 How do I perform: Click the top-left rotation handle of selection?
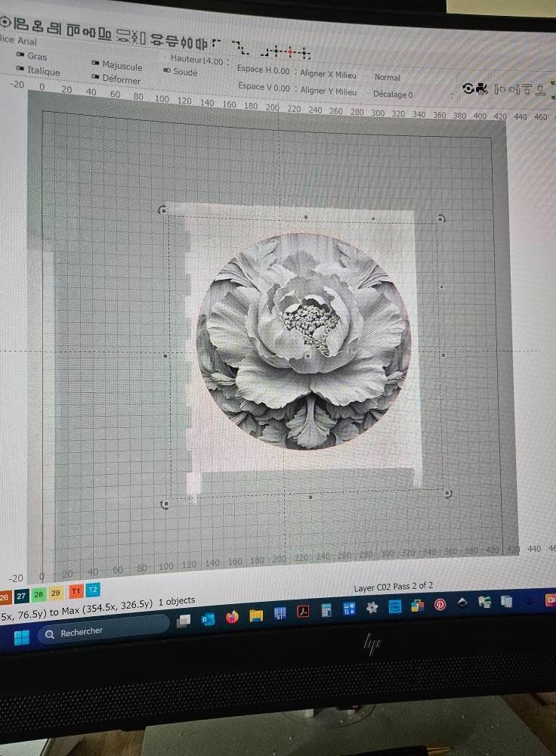163,210
